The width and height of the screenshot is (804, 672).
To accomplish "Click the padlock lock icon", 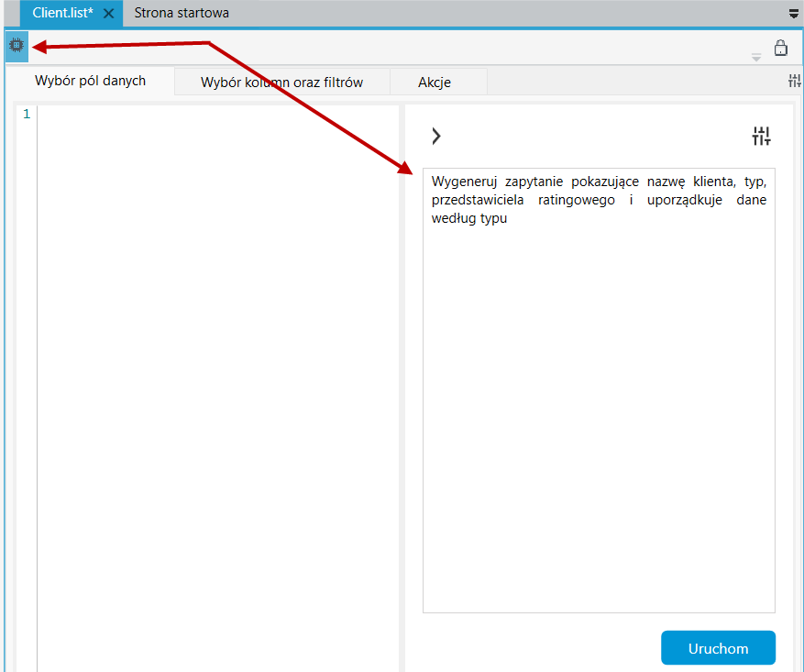I will coord(780,48).
